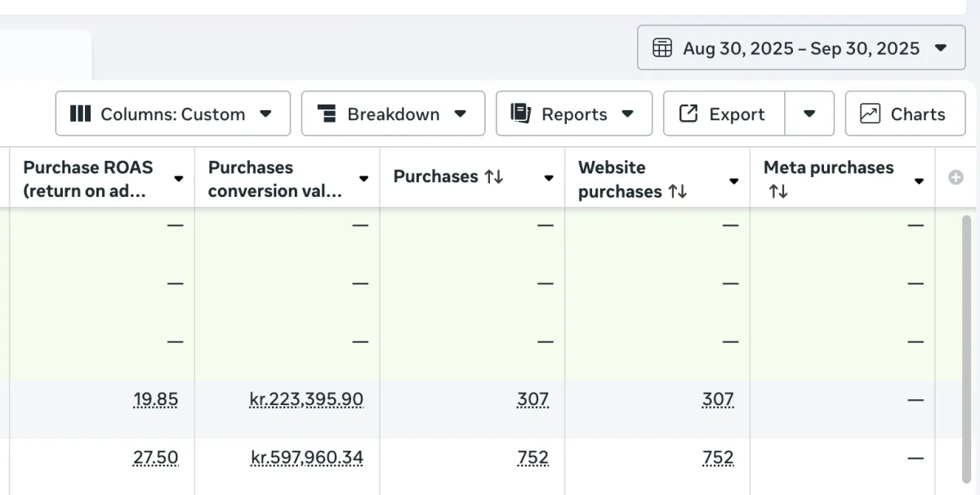Open the Reports menu

(574, 114)
